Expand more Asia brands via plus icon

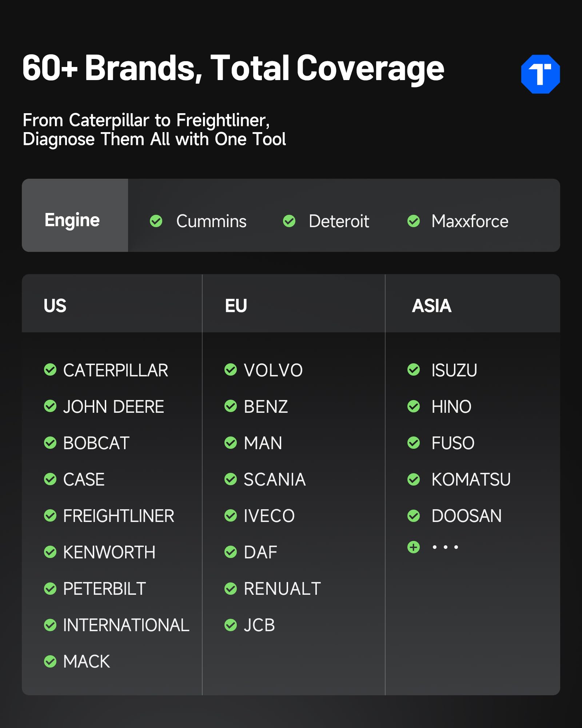[x=414, y=547]
